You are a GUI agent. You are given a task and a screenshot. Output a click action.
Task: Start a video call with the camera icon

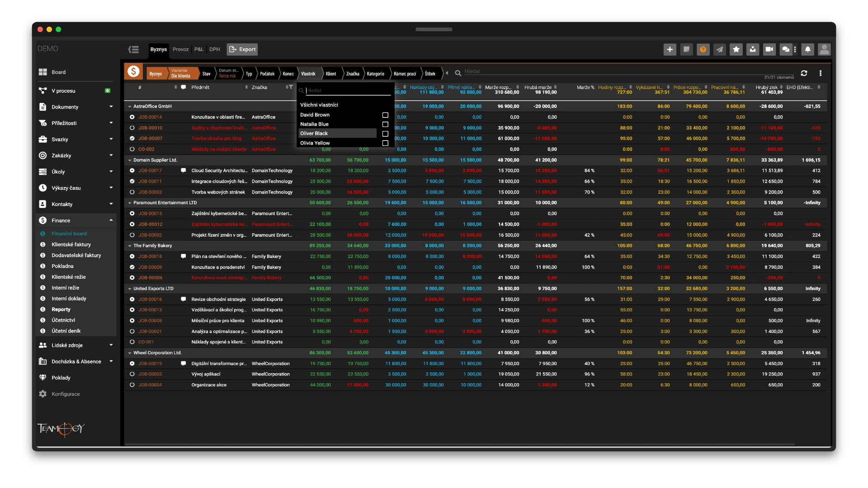[x=769, y=49]
